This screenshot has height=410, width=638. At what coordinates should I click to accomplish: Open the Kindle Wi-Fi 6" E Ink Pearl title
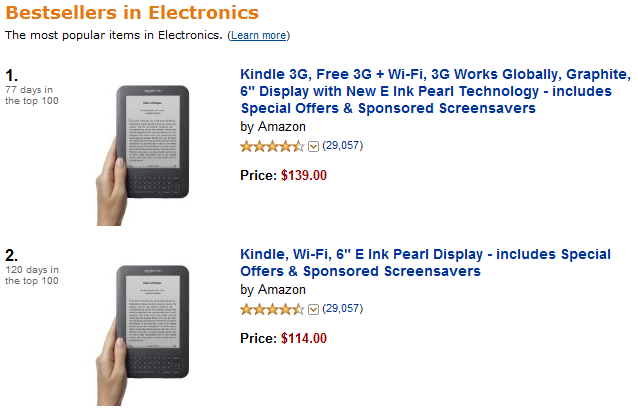(x=425, y=262)
